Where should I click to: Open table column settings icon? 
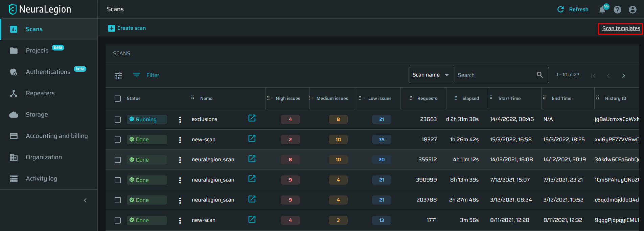(118, 76)
